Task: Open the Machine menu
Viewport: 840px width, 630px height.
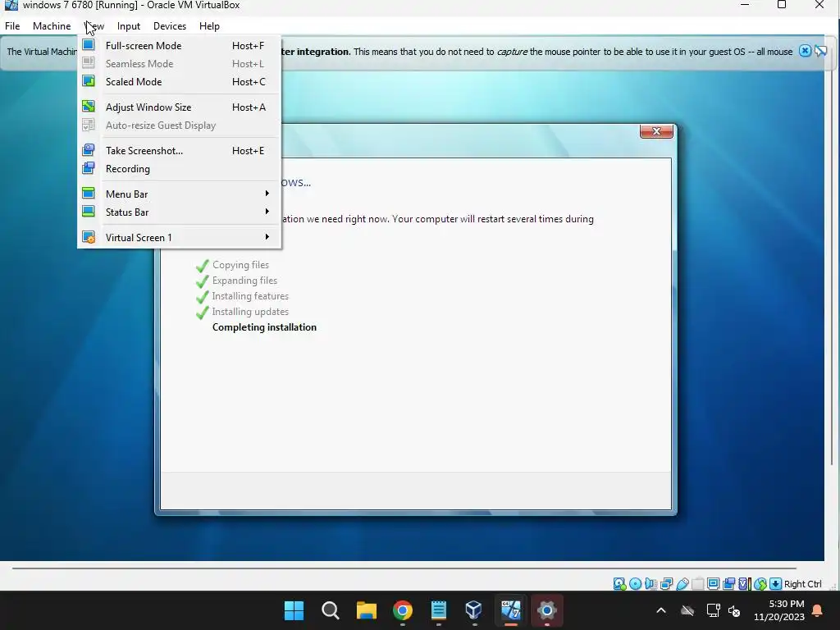Action: click(52, 25)
